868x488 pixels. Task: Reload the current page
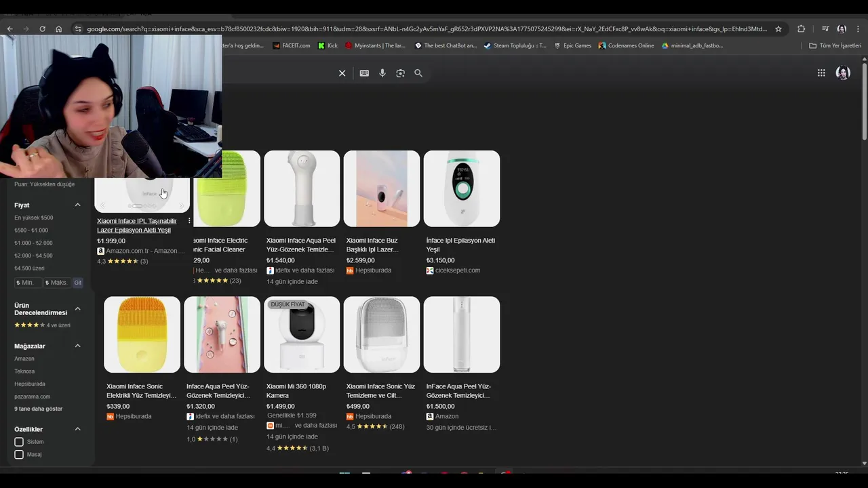point(42,29)
